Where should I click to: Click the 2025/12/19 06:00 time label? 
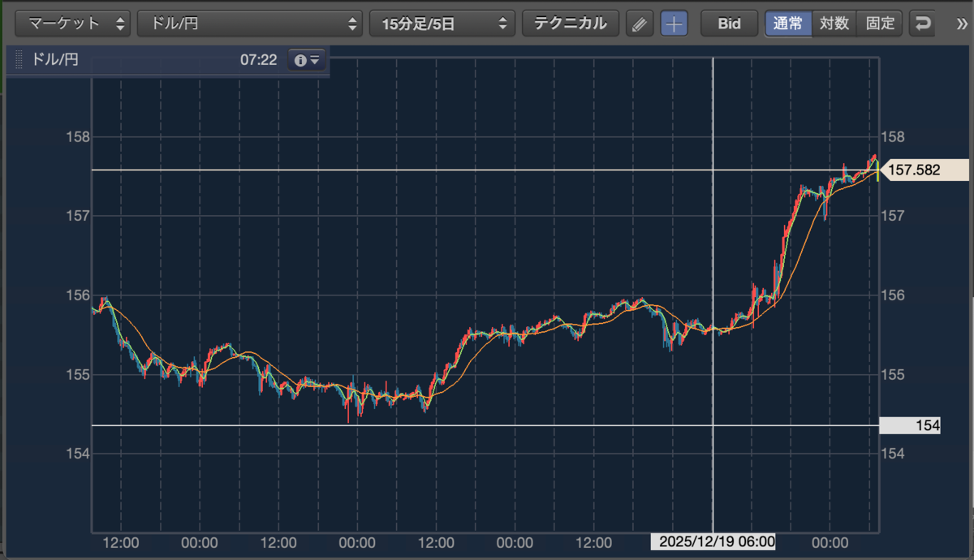(x=713, y=541)
